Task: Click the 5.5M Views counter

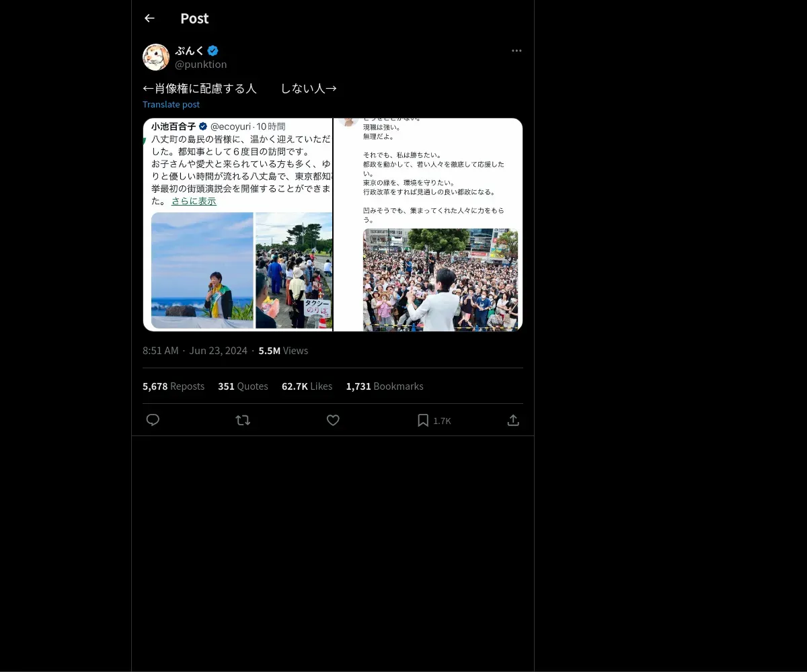Action: click(x=283, y=351)
